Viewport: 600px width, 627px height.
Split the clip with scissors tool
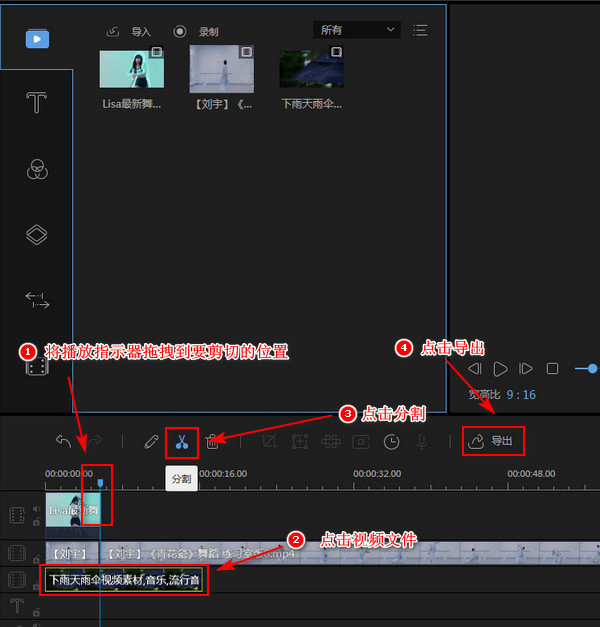tap(182, 442)
